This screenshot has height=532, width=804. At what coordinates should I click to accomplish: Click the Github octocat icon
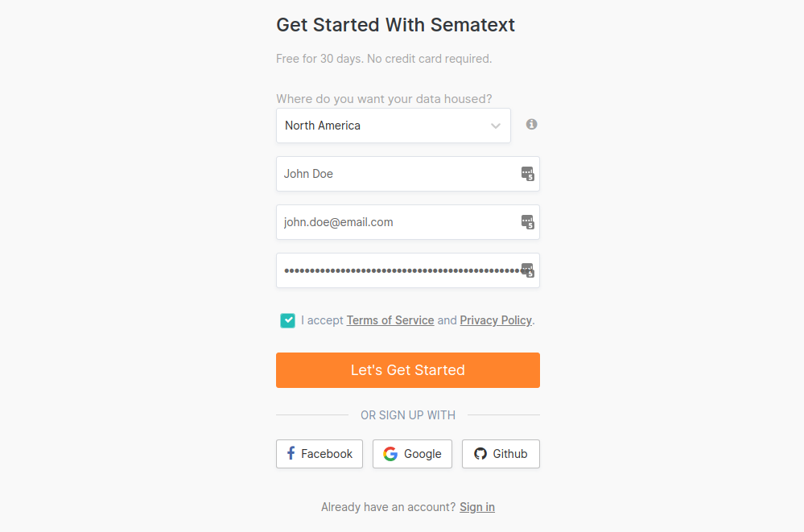480,453
